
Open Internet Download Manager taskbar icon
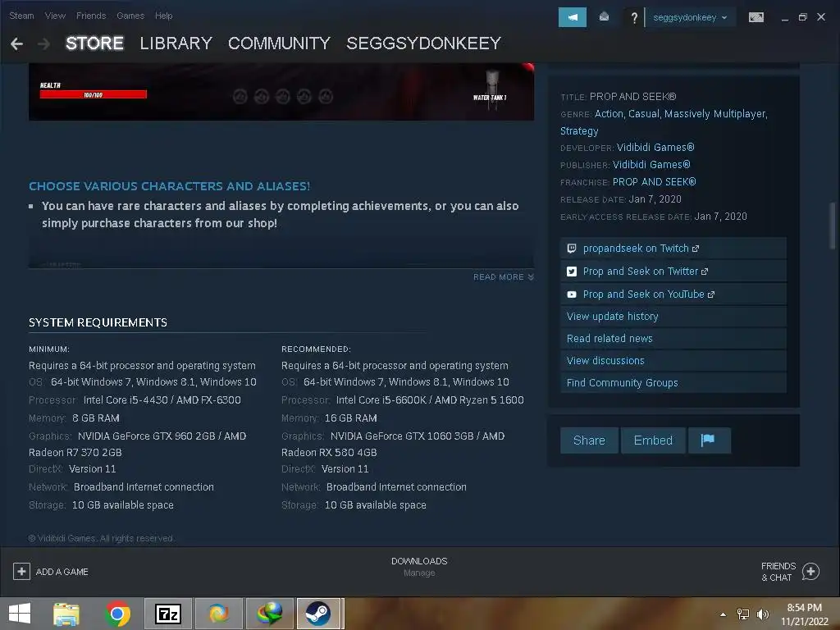269,614
